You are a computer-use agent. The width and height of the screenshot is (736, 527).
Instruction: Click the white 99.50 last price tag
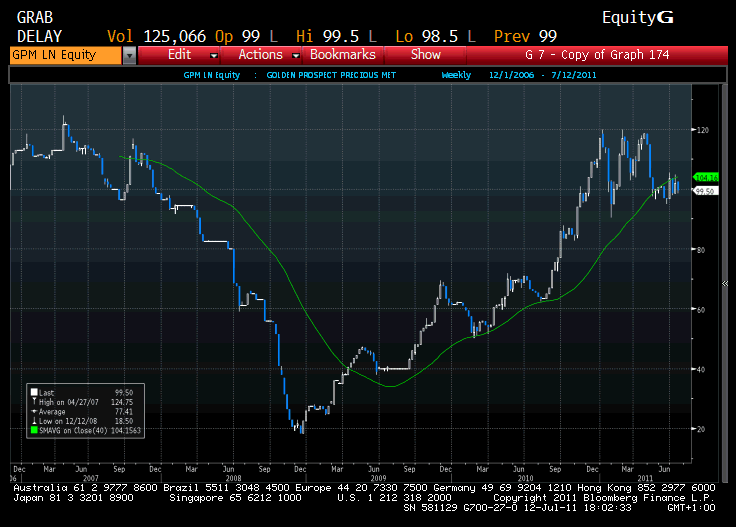coord(704,191)
